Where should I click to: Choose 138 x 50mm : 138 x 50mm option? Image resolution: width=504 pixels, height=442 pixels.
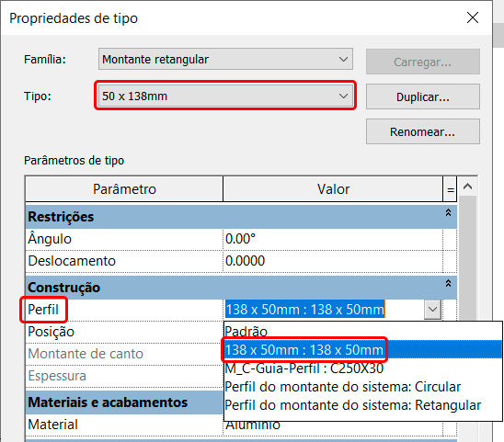(362, 349)
